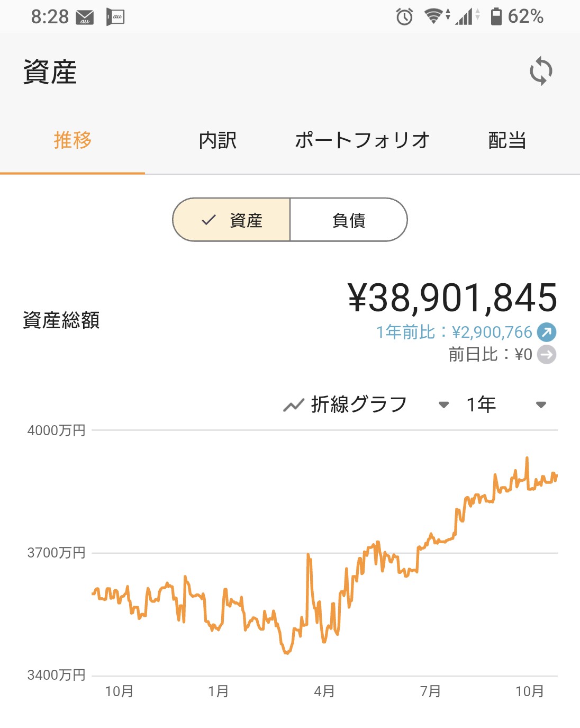
Task: Open the ポートフォリオ tab
Action: [x=362, y=140]
